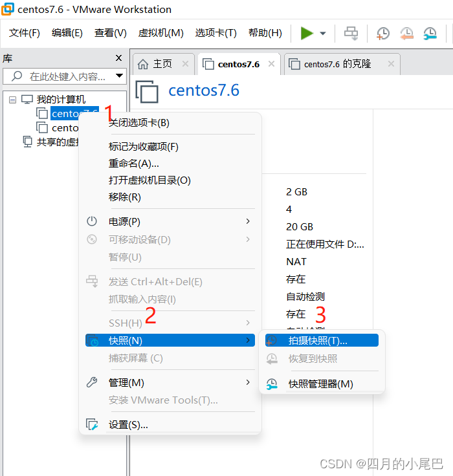
Task: Choose 标记为收藏项(F) from context menu
Action: coord(144,147)
